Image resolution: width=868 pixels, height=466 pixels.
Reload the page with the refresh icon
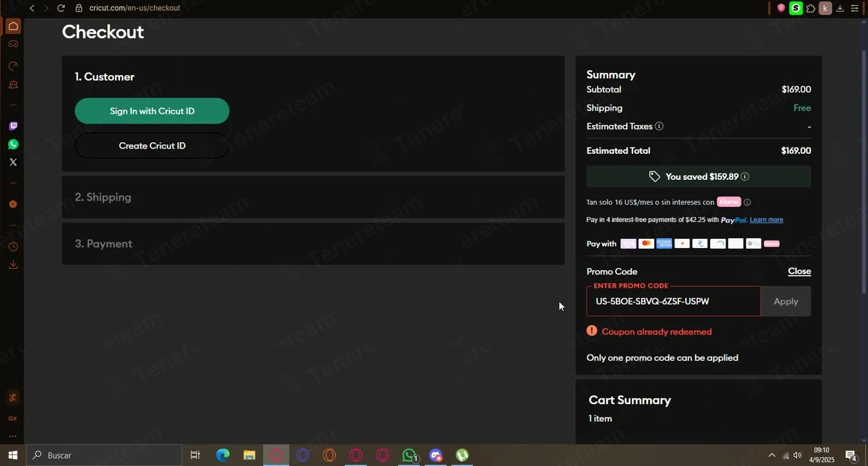[x=61, y=8]
